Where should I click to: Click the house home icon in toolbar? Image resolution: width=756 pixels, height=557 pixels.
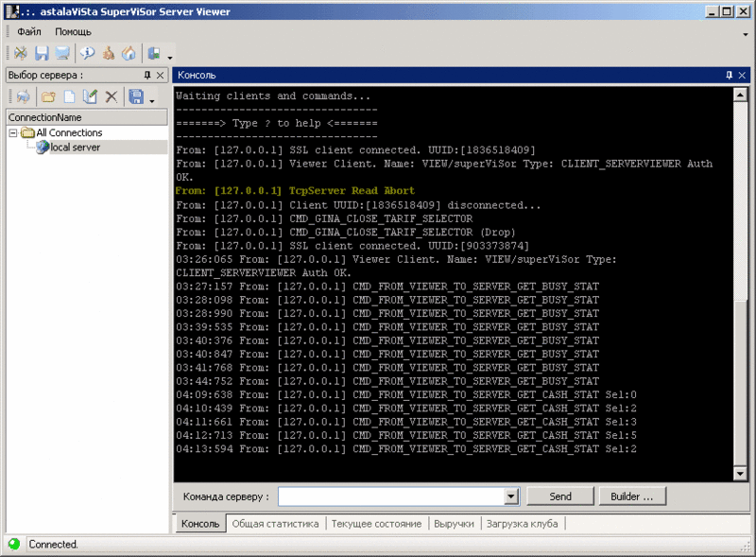tap(129, 53)
